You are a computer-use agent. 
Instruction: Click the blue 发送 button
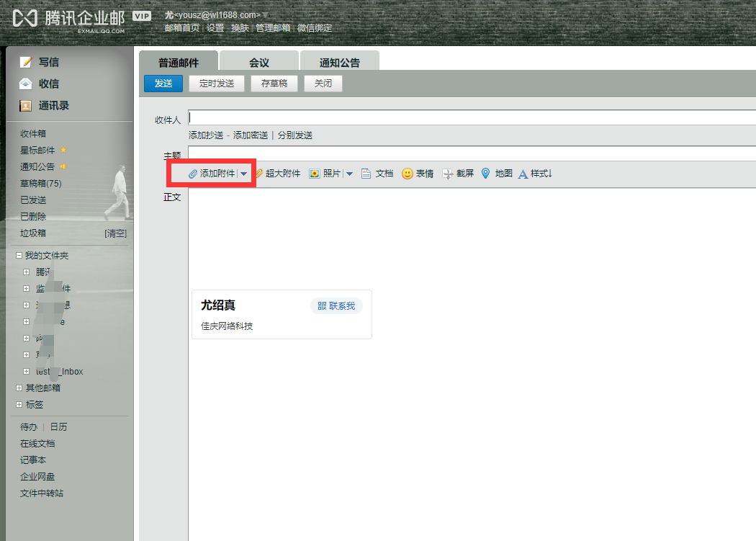[163, 84]
